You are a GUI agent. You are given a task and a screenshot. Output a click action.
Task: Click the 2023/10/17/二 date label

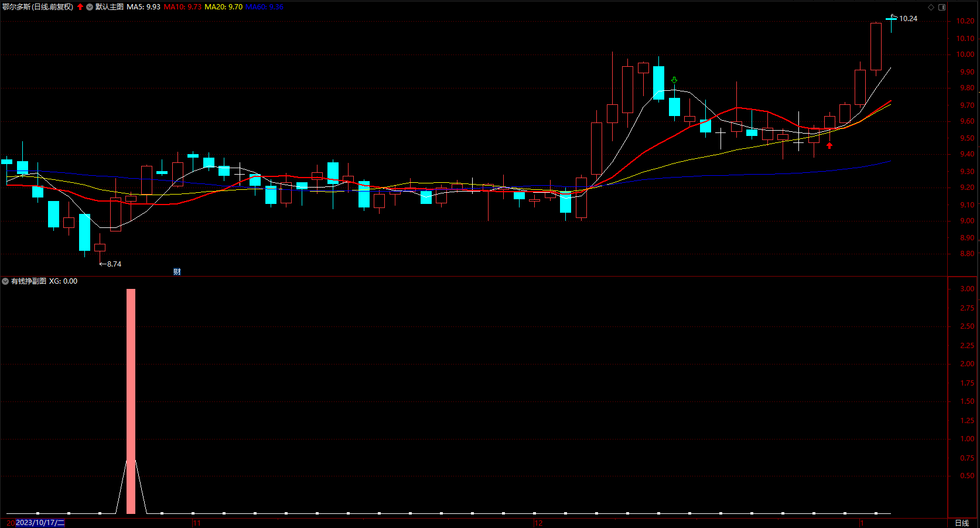pyautogui.click(x=40, y=523)
